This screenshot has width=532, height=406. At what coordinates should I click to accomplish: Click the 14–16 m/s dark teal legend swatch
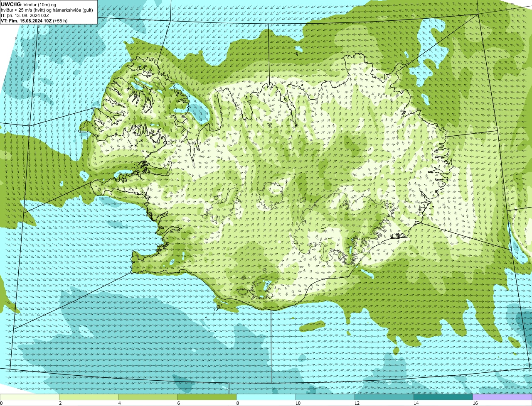(443, 397)
